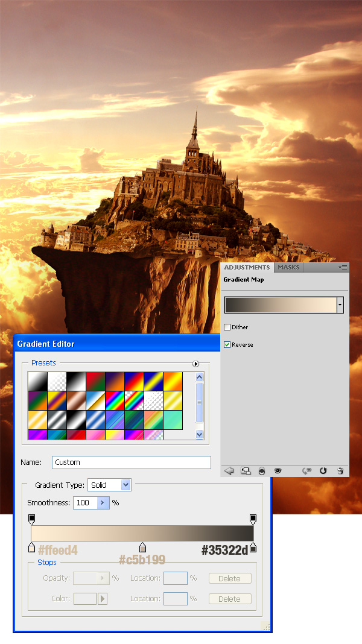Click the Name input field containing Custom

point(132,462)
